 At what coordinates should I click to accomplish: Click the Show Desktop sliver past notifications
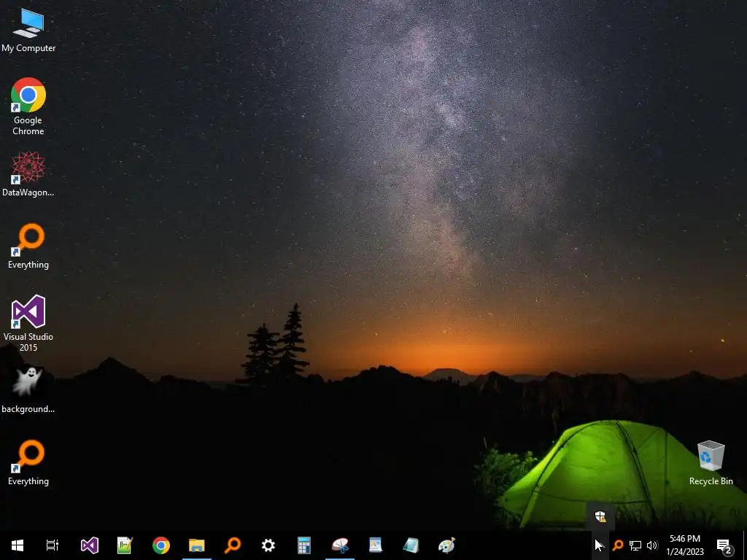pos(745,545)
